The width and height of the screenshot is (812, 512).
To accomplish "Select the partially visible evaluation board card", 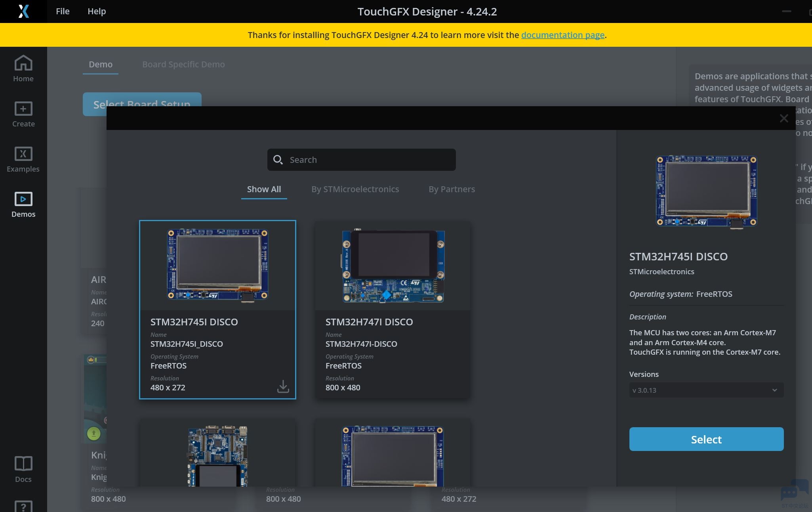I will click(x=217, y=453).
